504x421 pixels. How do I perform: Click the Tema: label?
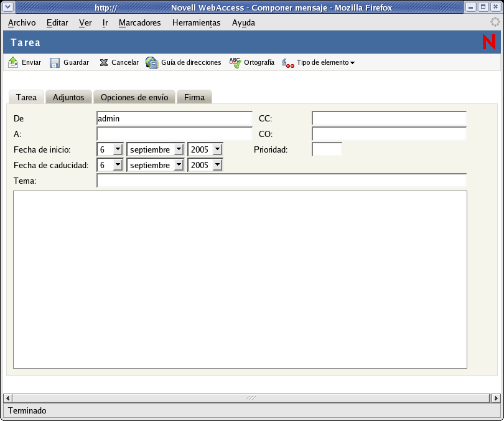[x=25, y=181]
